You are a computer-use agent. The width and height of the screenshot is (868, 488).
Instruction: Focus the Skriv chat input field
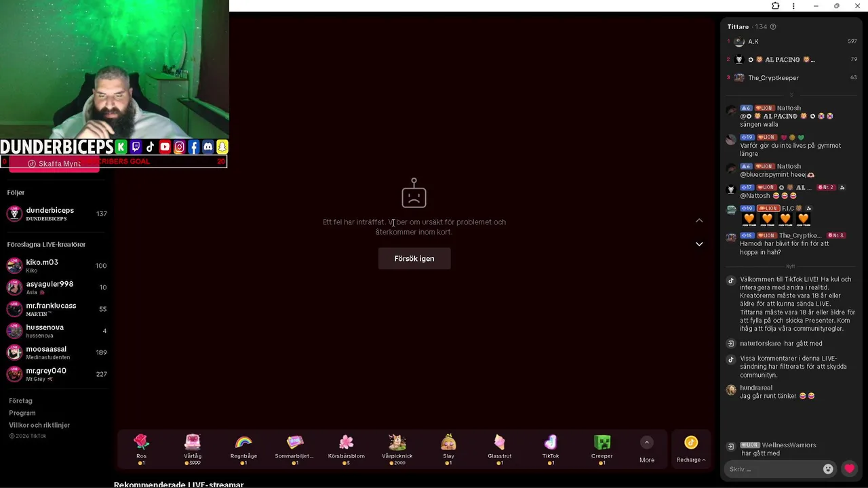(x=774, y=469)
